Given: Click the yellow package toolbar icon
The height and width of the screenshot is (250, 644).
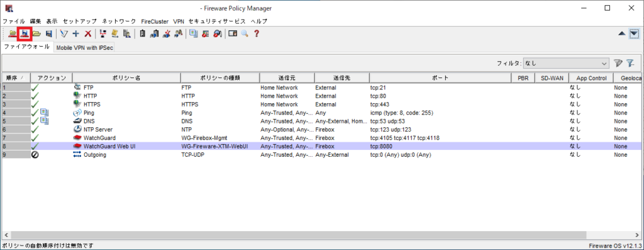Looking at the screenshot, I should 115,34.
